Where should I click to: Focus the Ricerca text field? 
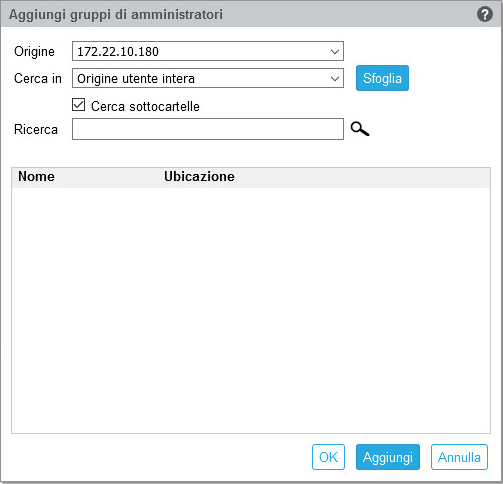208,129
